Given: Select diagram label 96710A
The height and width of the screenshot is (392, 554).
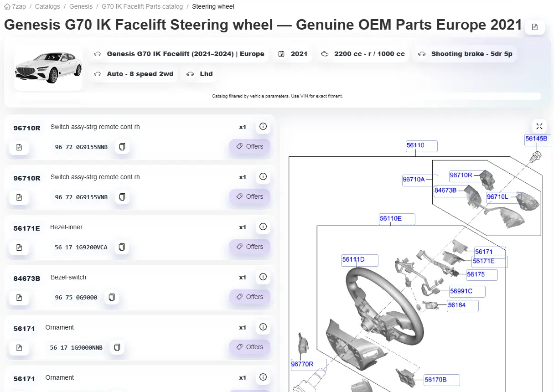Looking at the screenshot, I should 419,180.
